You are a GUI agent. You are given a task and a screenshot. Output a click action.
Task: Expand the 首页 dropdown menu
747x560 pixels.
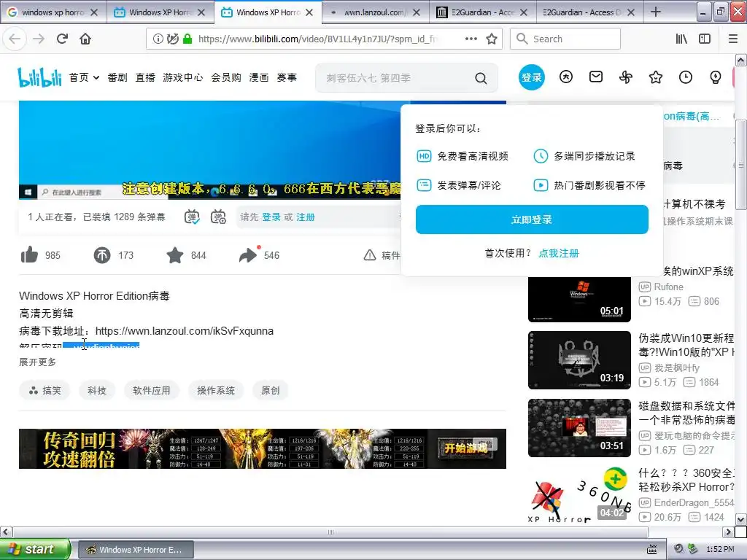84,77
